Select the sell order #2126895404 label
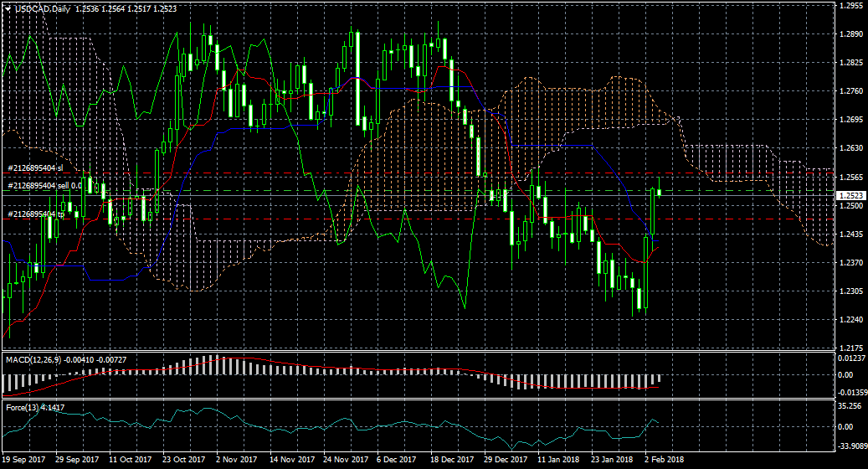Image resolution: width=868 pixels, height=469 pixels. point(44,185)
